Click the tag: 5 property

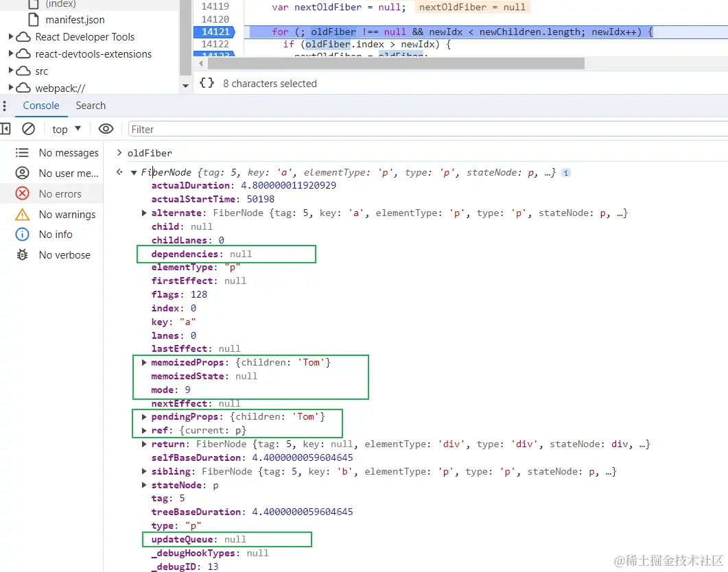tap(168, 498)
